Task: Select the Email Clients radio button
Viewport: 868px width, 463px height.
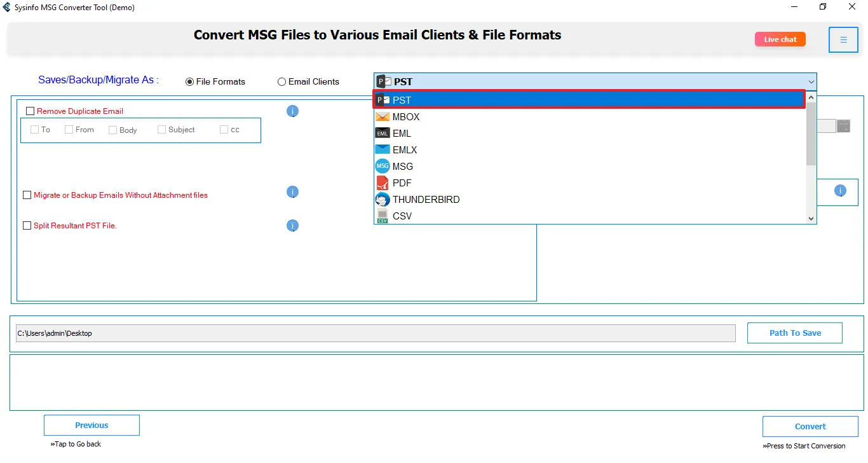Action: 281,82
